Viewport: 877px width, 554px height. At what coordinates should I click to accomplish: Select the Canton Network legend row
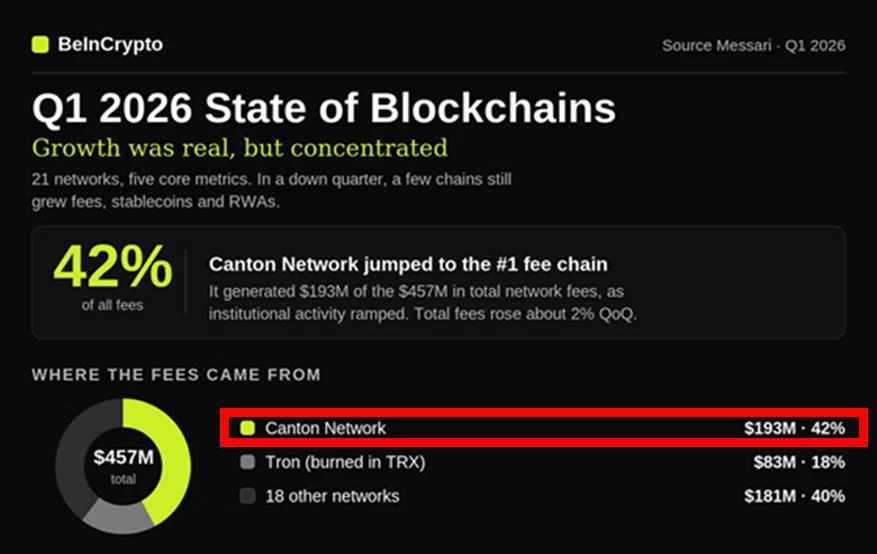[x=543, y=428]
